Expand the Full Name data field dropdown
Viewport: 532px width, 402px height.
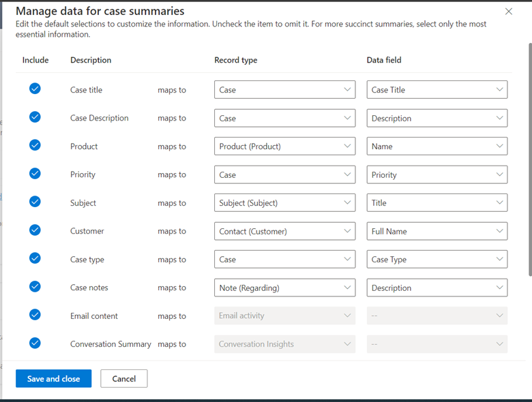pos(437,232)
